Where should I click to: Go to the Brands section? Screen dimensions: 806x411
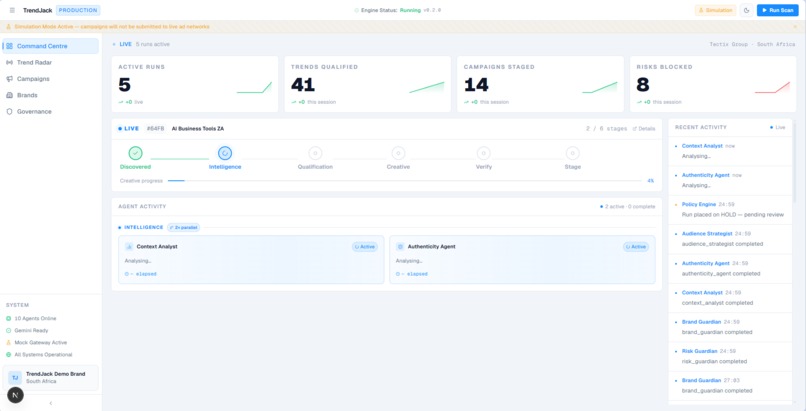click(50, 95)
